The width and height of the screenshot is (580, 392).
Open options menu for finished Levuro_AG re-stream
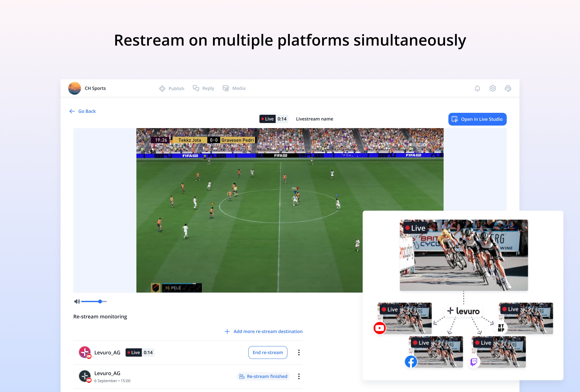(x=299, y=376)
